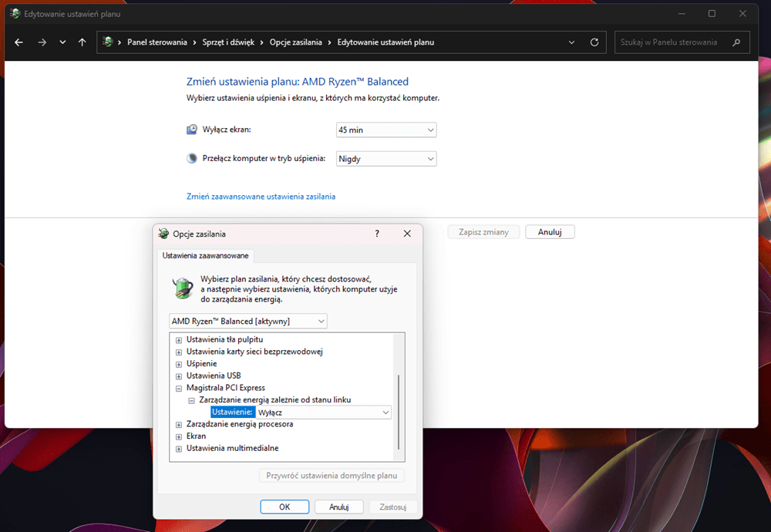Screen dimensions: 771x532
Task: Go back with the left arrow
Action: click(x=19, y=42)
